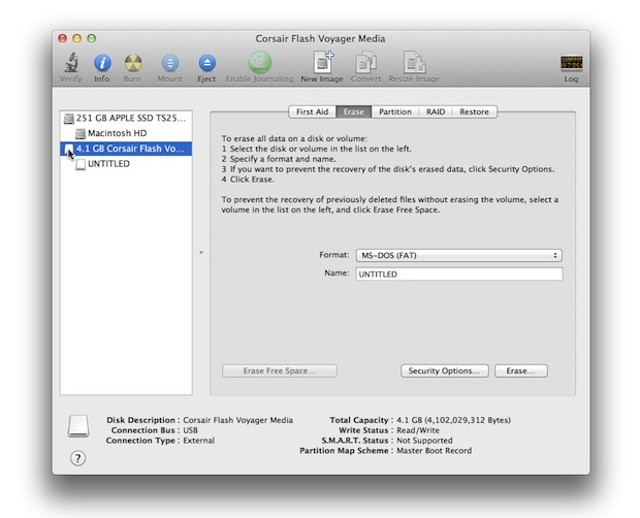The width and height of the screenshot is (640, 518).
Task: Click the Read/Write write status value
Action: coord(418,430)
